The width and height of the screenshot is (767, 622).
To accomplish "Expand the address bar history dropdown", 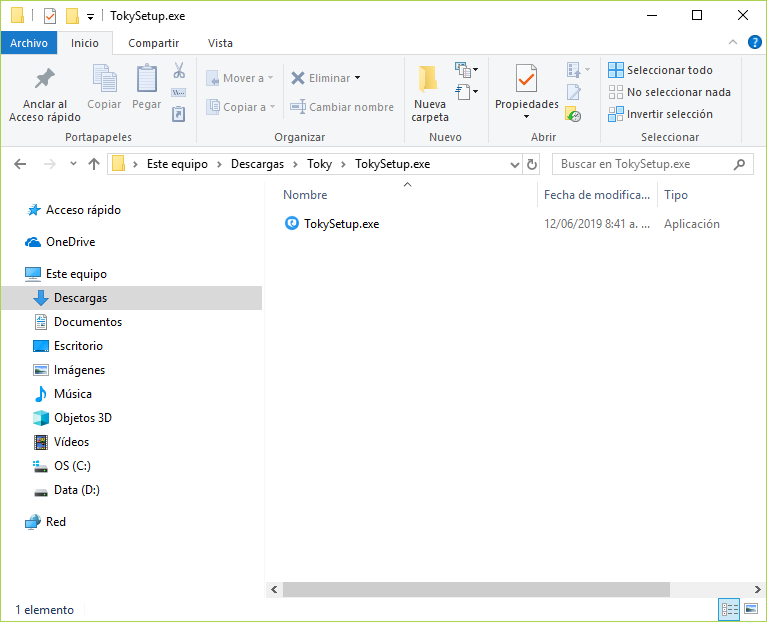I will [x=514, y=164].
